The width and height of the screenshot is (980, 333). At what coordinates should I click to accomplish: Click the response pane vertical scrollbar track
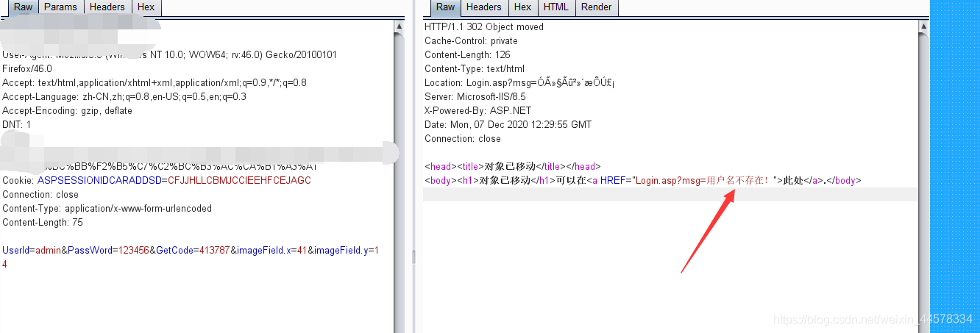point(924,182)
